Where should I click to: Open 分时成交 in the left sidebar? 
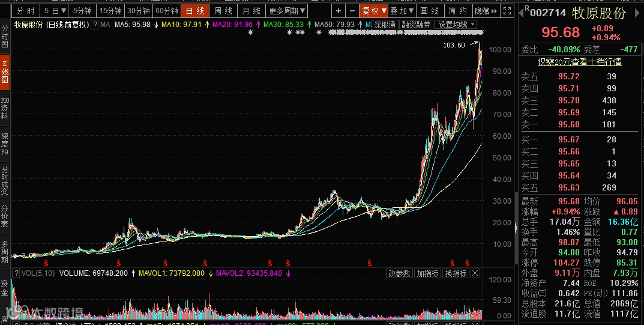(x=5, y=180)
